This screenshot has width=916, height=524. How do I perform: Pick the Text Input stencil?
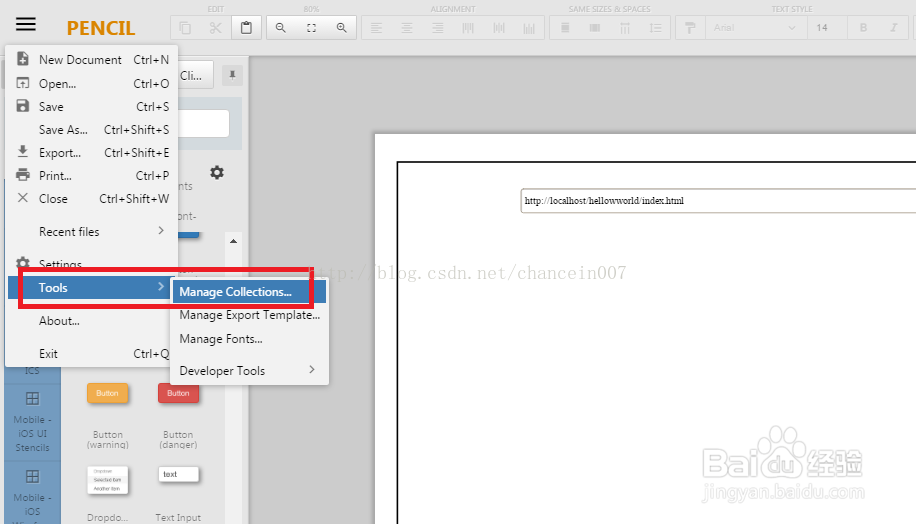tap(178, 474)
